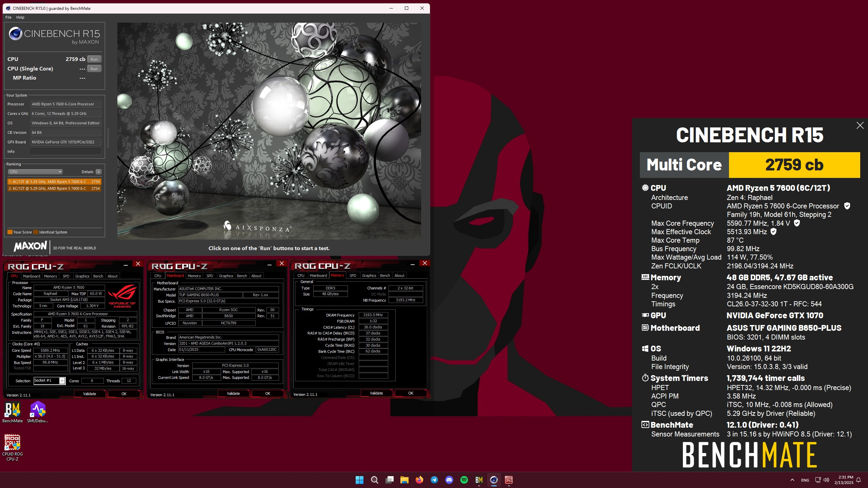Select second ranking entry with score 2754
868x488 pixels.
tap(54, 188)
